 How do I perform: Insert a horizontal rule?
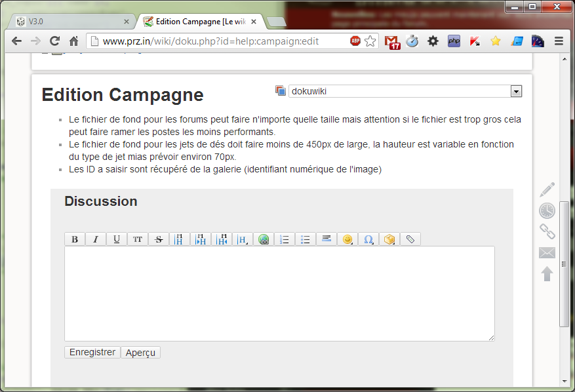click(327, 239)
